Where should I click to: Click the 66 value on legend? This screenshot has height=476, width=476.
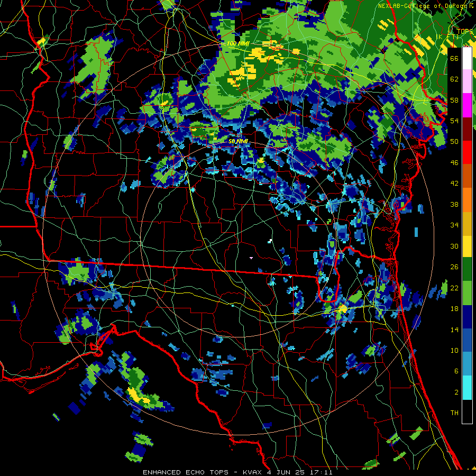click(454, 58)
